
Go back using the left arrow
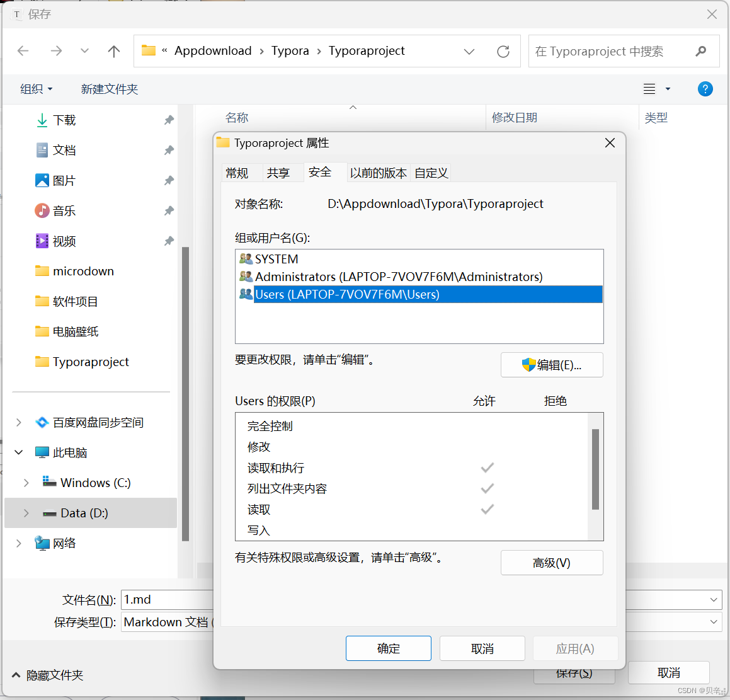[23, 51]
